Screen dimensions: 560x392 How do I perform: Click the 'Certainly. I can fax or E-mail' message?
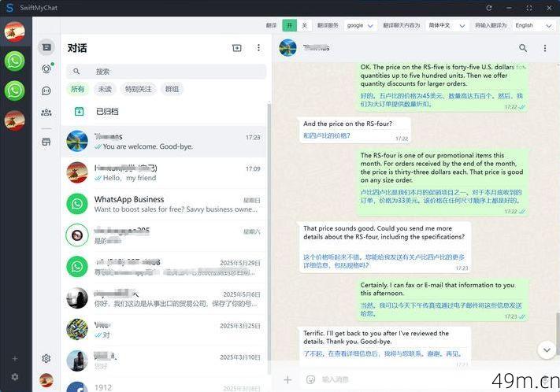[x=442, y=300]
